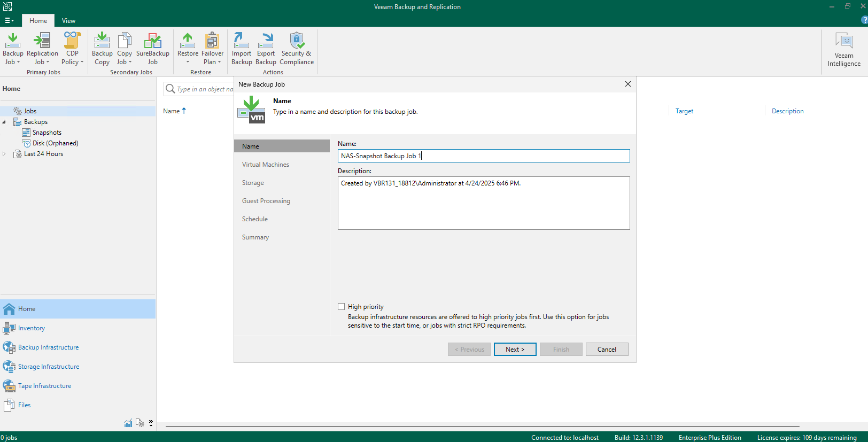
Task: Click the Description text area
Action: click(x=484, y=203)
